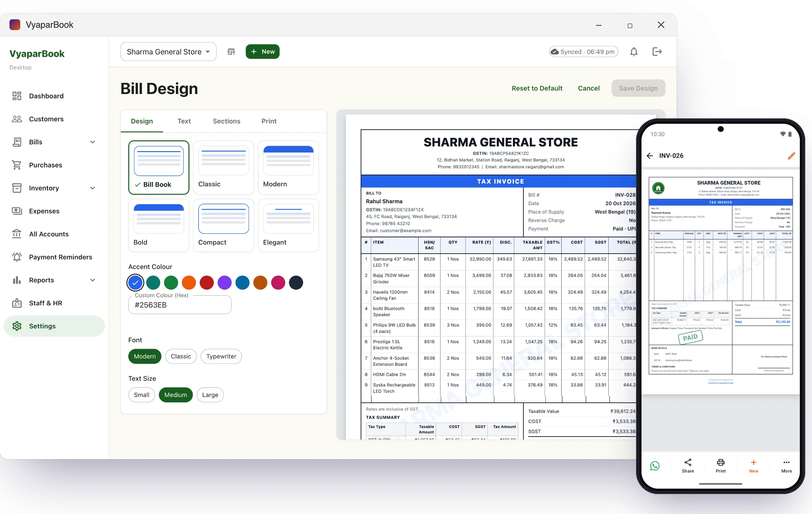Image resolution: width=812 pixels, height=514 pixels.
Task: Click the logout icon in top bar
Action: (x=657, y=52)
